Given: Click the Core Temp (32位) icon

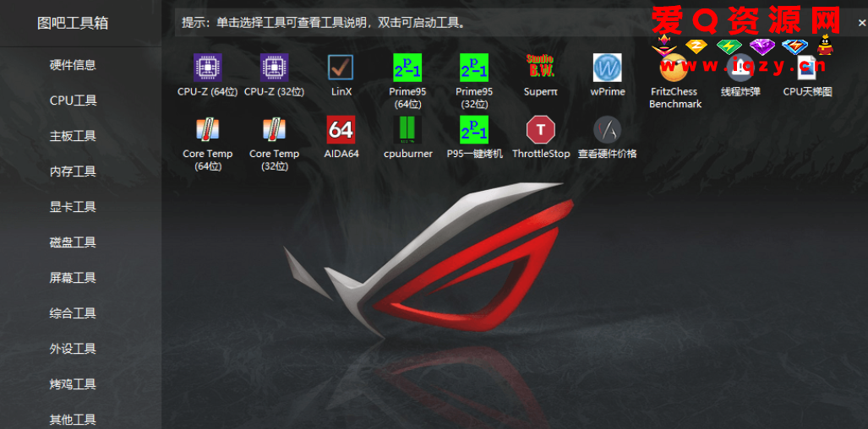Looking at the screenshot, I should pyautogui.click(x=274, y=129).
